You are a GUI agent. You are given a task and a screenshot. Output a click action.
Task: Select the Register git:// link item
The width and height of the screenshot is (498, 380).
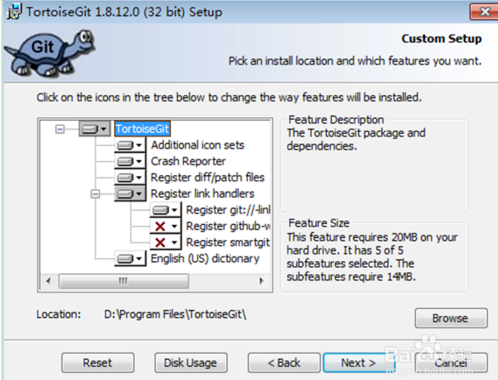point(228,210)
